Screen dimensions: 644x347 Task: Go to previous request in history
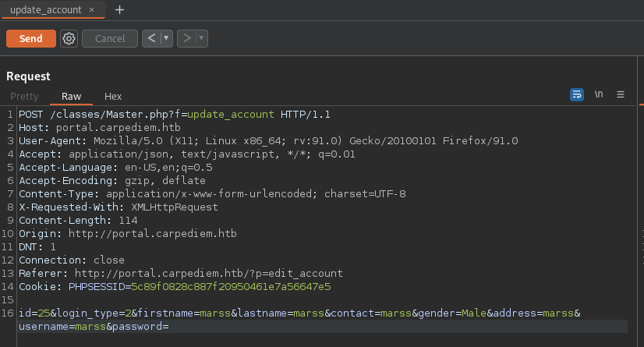[x=151, y=38]
